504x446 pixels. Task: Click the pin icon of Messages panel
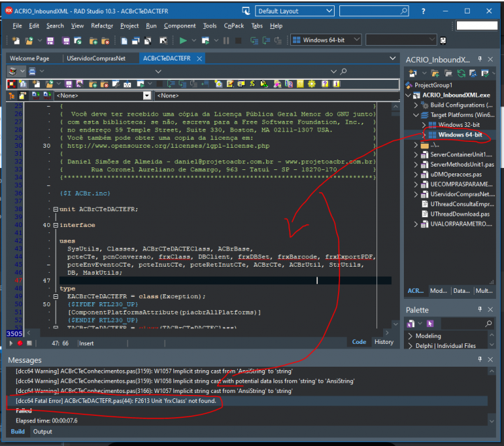(x=480, y=359)
